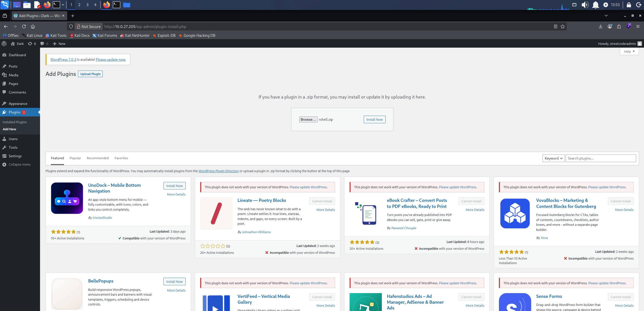644x311 pixels.
Task: Toggle reader view icon
Action: point(555,26)
